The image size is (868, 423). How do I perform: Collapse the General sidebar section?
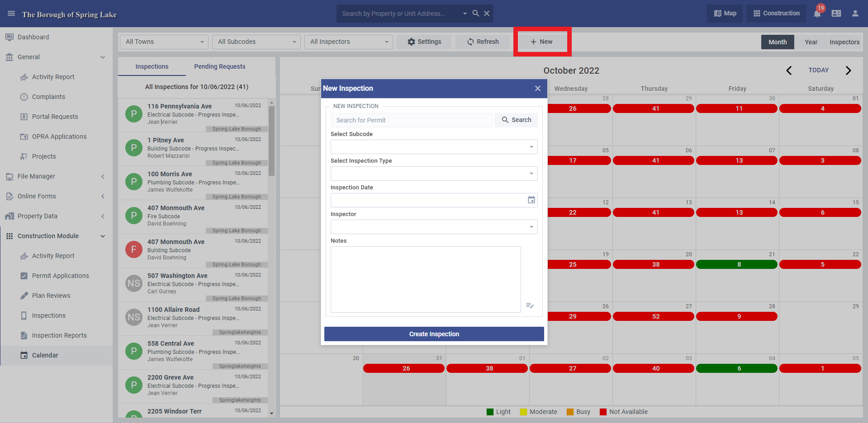click(x=103, y=57)
